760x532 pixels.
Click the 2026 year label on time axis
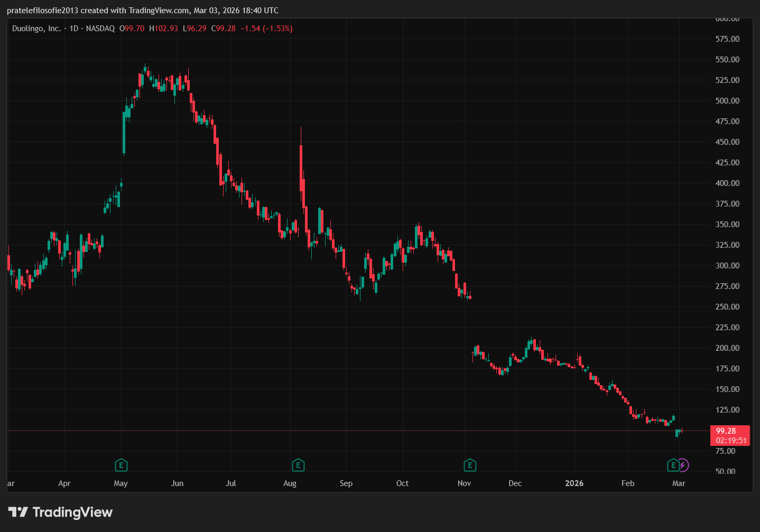click(574, 483)
